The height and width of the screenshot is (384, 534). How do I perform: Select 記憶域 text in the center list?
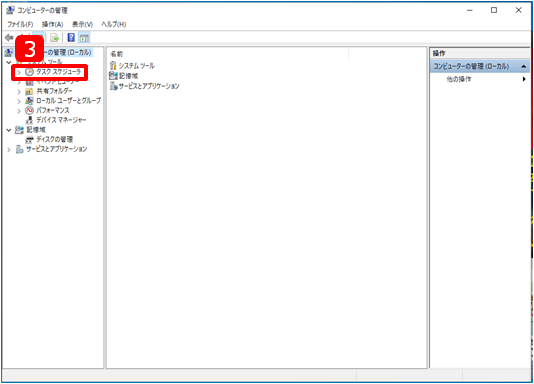pos(128,76)
